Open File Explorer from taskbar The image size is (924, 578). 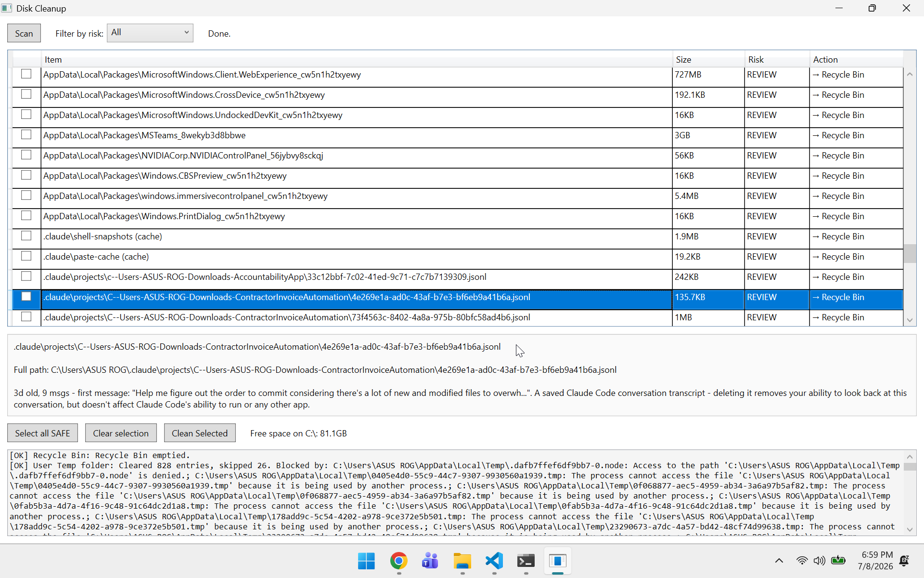462,561
